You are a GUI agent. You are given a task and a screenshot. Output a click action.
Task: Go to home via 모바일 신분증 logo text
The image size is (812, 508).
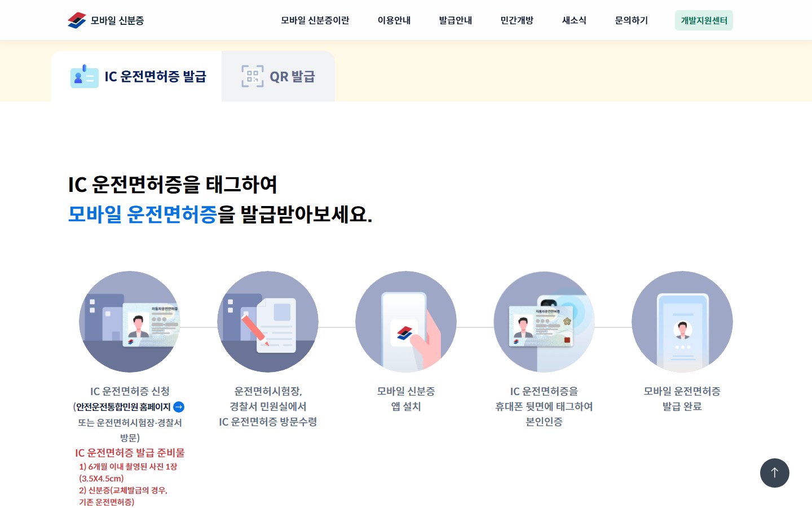pyautogui.click(x=117, y=20)
